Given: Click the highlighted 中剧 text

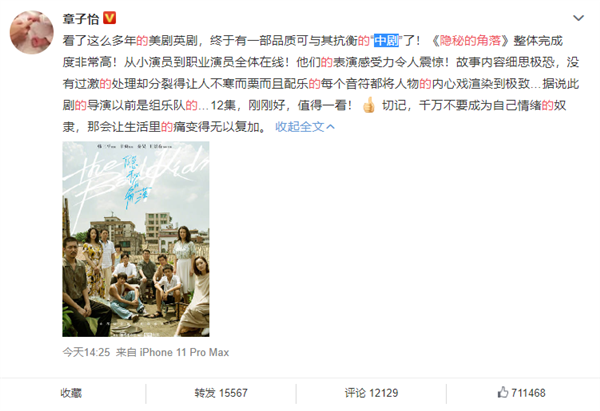Looking at the screenshot, I should tap(386, 40).
